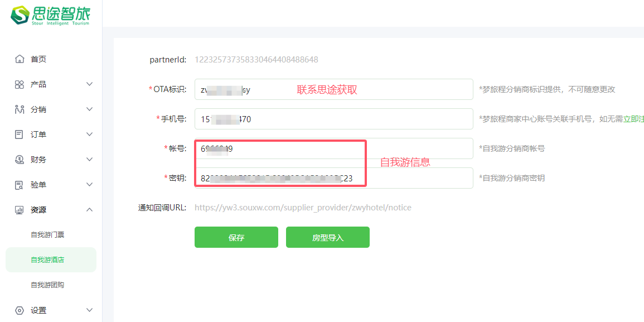
Task: Expand the 财务 menu arrow
Action: pyautogui.click(x=89, y=160)
